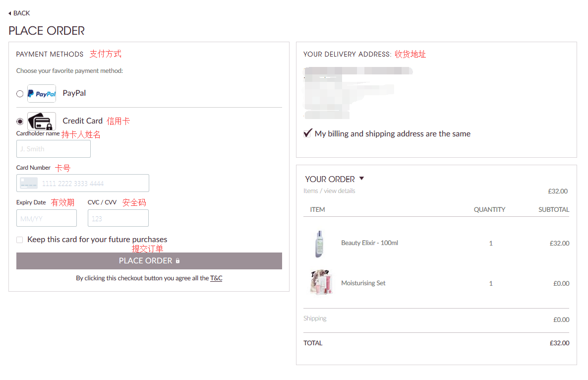Click the Expiry Date field
588x380 pixels.
(47, 218)
